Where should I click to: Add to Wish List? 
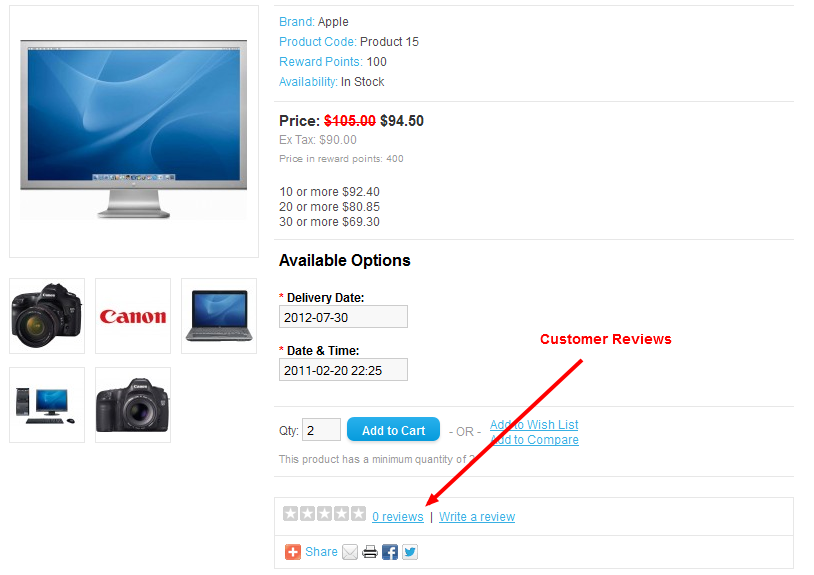(534, 425)
